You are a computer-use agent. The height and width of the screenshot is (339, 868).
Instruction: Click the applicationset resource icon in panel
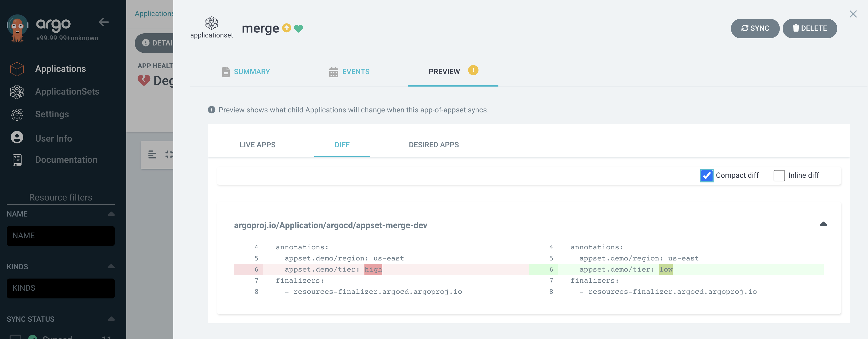coord(212,23)
